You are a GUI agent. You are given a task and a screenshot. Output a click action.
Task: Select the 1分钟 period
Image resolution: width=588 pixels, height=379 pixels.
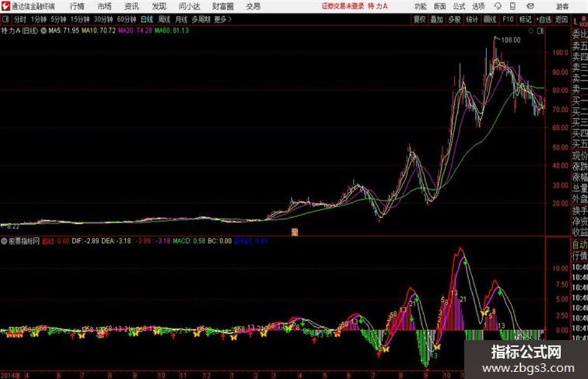click(x=39, y=19)
